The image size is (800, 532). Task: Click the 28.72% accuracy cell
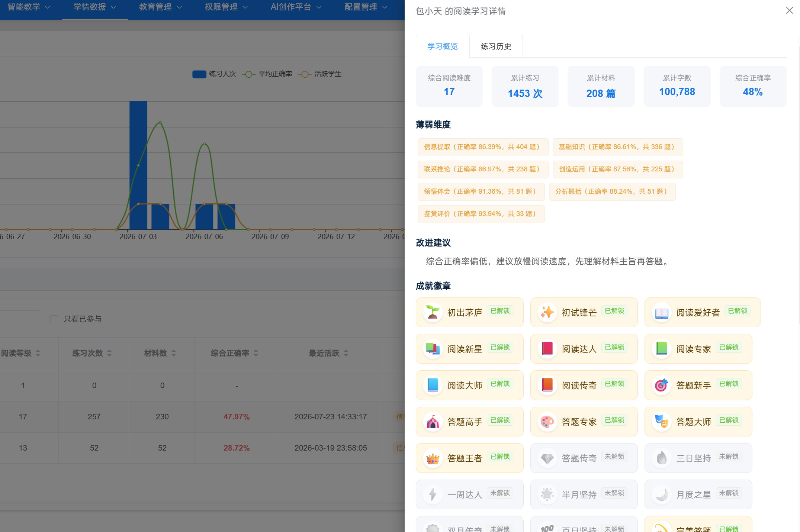coord(237,448)
